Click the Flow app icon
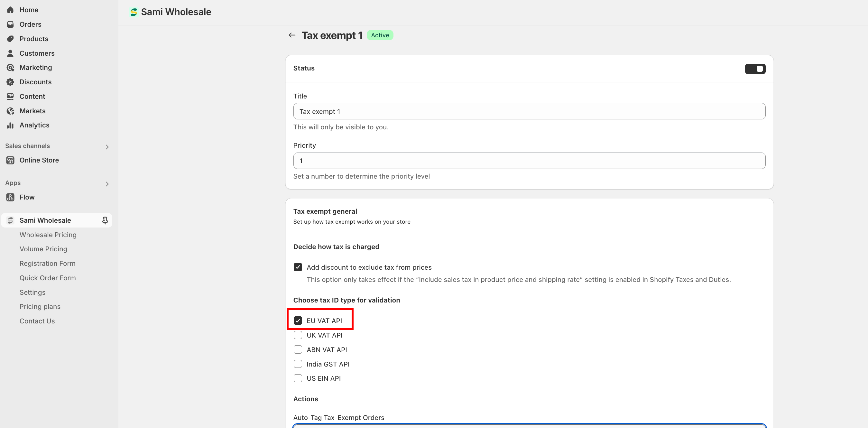Screen dimensions: 868x428 pyautogui.click(x=10, y=197)
